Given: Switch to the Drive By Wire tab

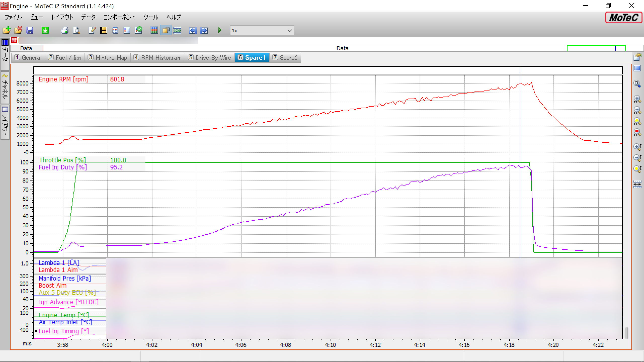Looking at the screenshot, I should (210, 58).
